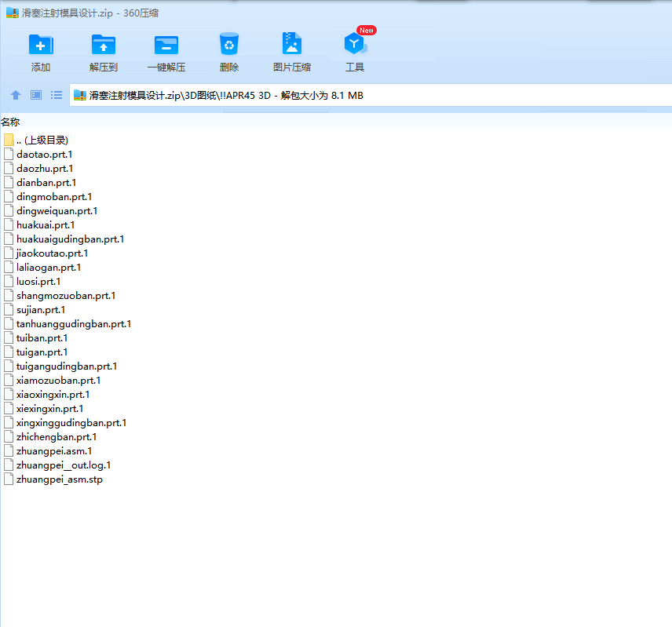Click the file icon beside daotao.prt.1
Image resolution: width=672 pixels, height=627 pixels.
(x=9, y=154)
